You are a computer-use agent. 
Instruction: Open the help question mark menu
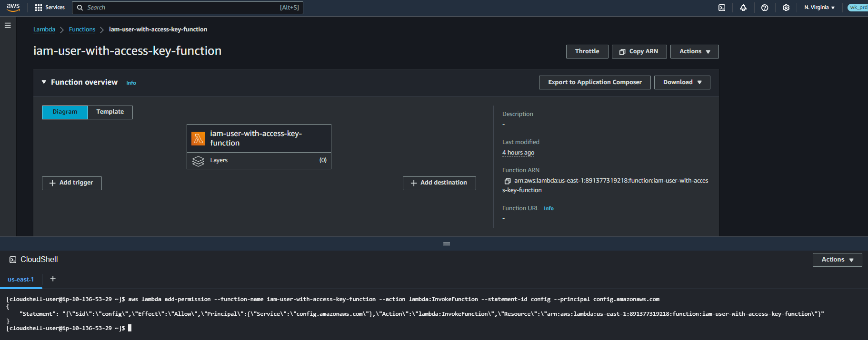[x=765, y=8]
